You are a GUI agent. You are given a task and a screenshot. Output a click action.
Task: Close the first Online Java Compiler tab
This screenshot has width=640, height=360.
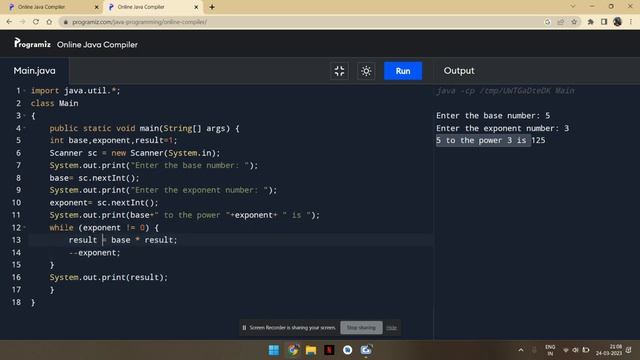(x=97, y=7)
